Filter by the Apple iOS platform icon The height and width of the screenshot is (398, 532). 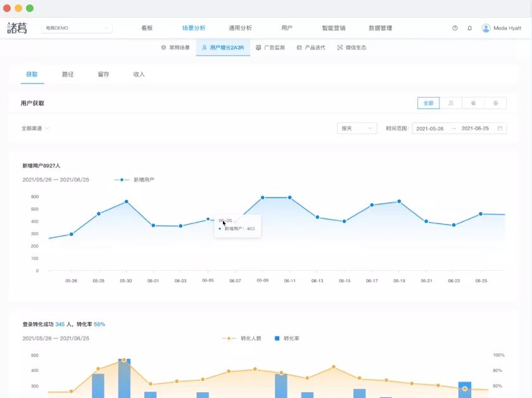pos(473,103)
